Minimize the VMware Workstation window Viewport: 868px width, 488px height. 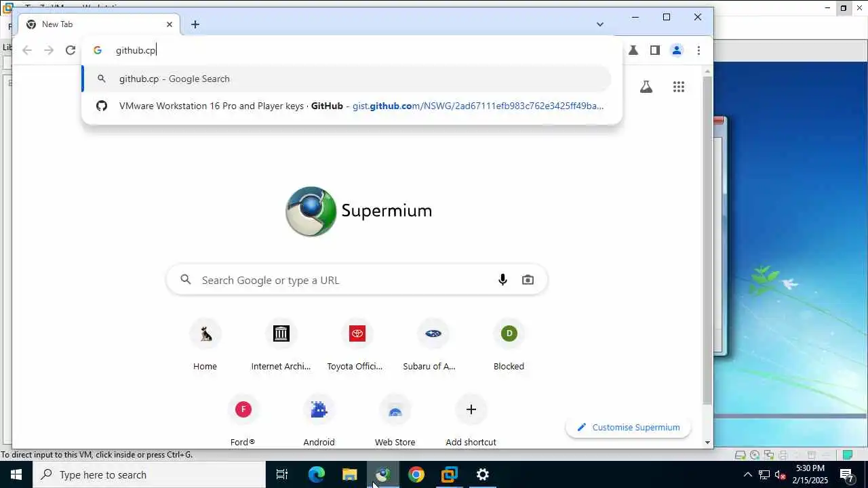tap(827, 8)
